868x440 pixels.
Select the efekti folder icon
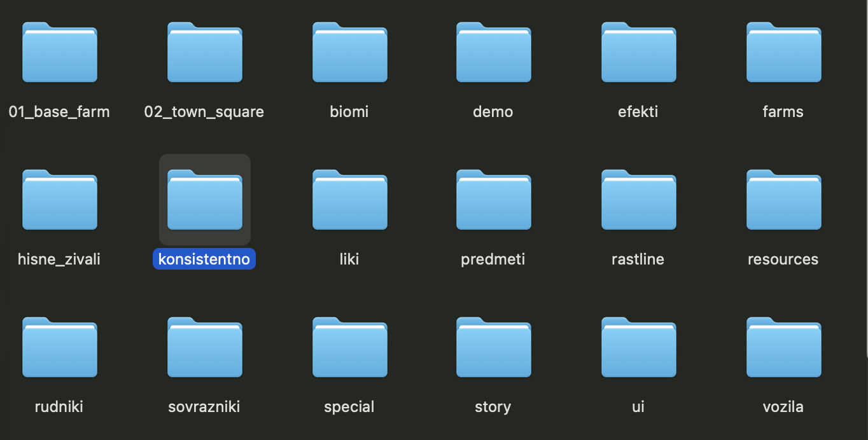(638, 53)
